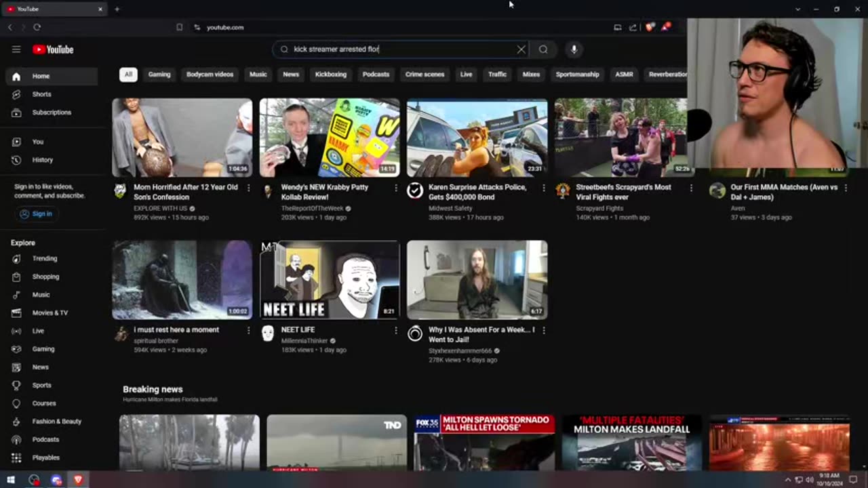868x488 pixels.
Task: Open the Karen Surprise Attacks Police thumbnail
Action: 477,138
